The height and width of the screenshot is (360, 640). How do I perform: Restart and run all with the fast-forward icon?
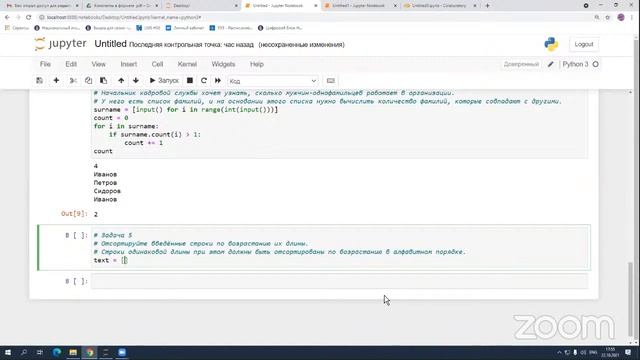point(218,81)
